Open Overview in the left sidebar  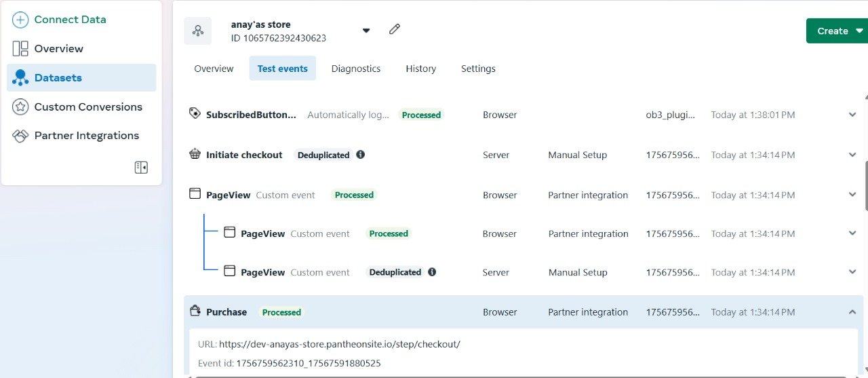tap(58, 49)
